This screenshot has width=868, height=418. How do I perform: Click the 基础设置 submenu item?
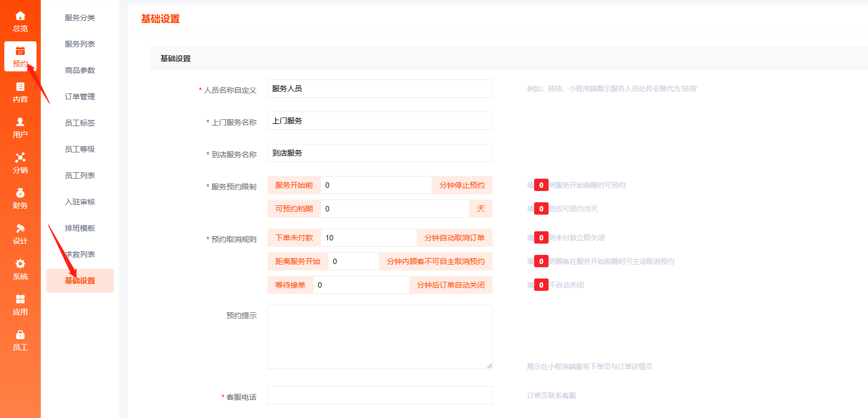pyautogui.click(x=80, y=281)
